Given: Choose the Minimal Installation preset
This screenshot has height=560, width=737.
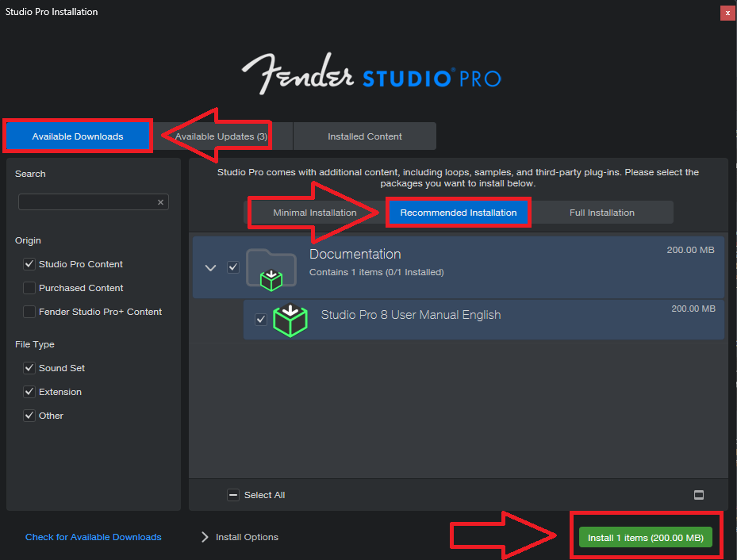Looking at the screenshot, I should tap(314, 213).
